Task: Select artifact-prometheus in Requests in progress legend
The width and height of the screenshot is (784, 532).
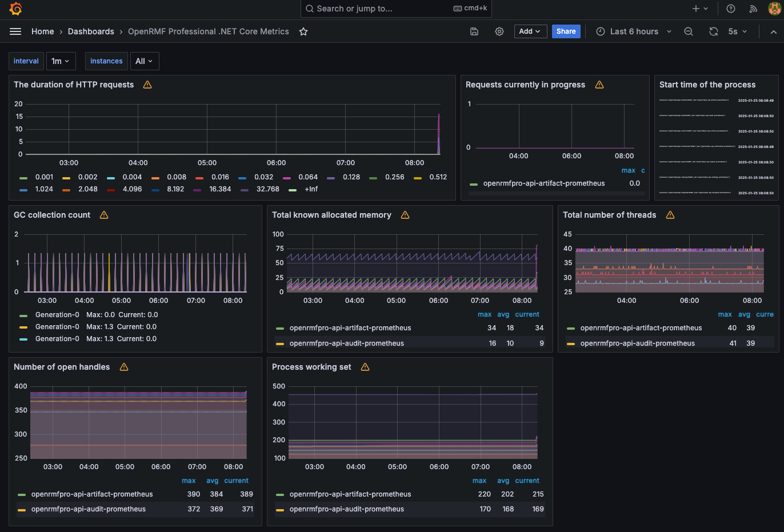Action: (544, 183)
